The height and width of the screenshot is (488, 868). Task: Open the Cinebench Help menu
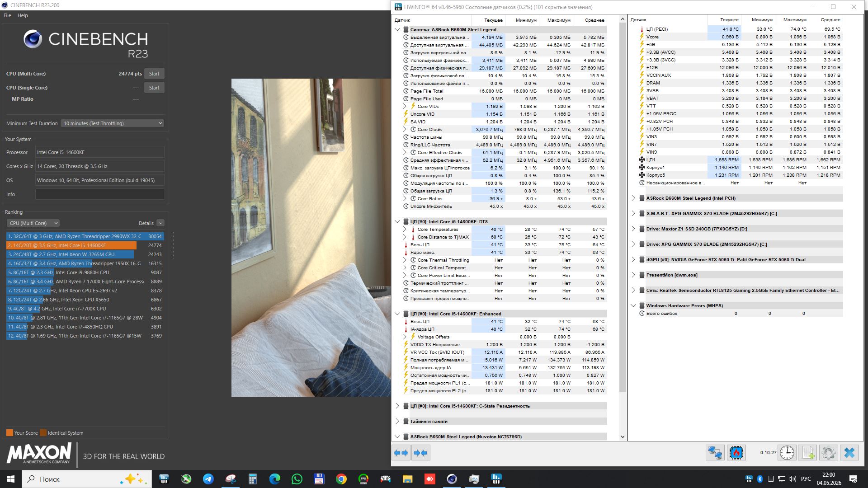pyautogui.click(x=23, y=15)
